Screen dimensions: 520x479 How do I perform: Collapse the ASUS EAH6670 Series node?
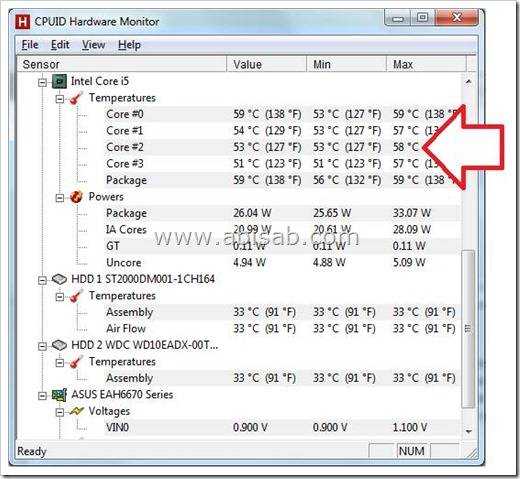point(42,396)
